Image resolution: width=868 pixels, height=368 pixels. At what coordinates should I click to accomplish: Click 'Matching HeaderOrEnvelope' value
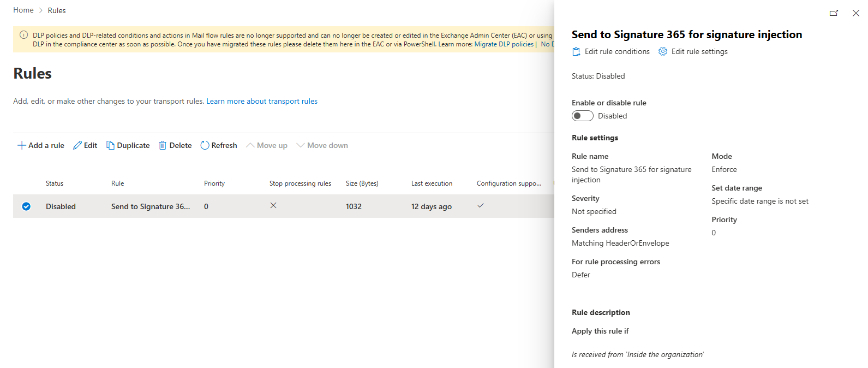[620, 243]
